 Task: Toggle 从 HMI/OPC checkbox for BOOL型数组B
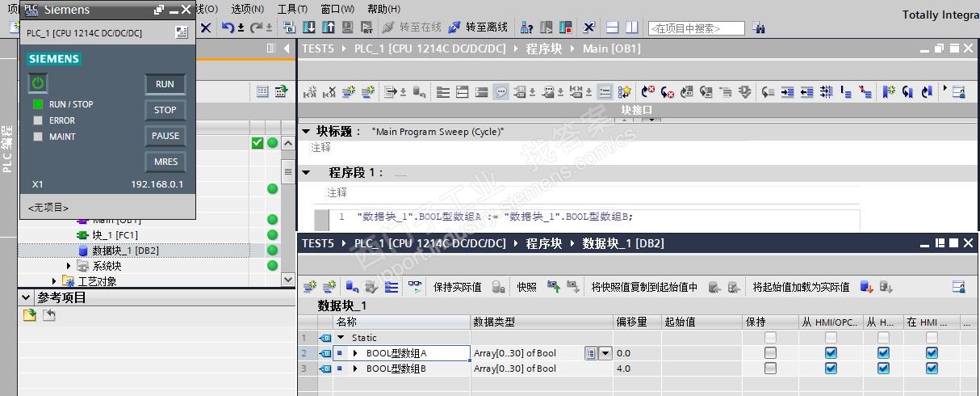pos(831,369)
